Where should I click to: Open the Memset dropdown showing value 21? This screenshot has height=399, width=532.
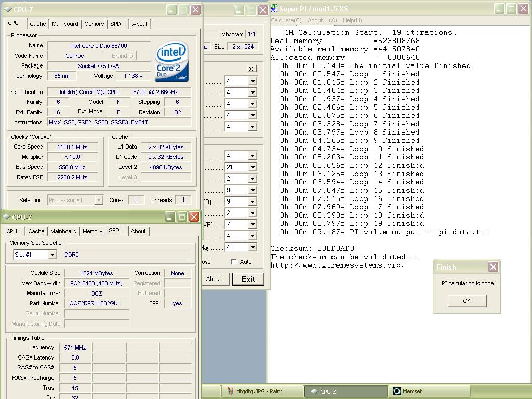coord(252,167)
